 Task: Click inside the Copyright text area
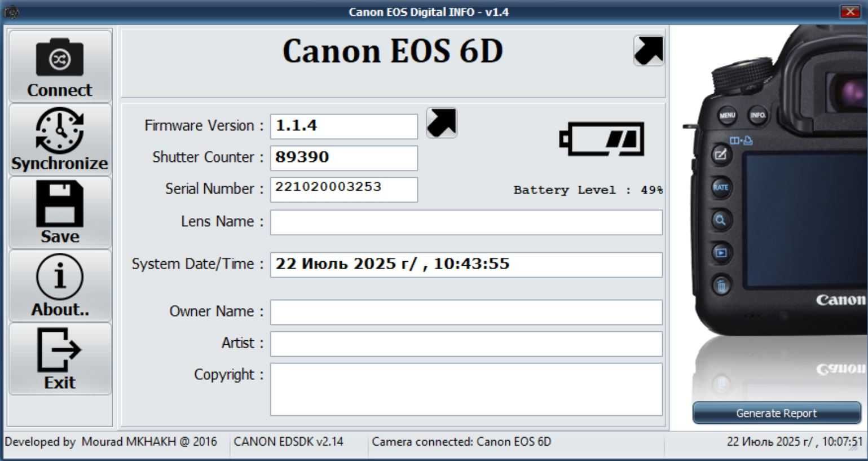(x=466, y=389)
